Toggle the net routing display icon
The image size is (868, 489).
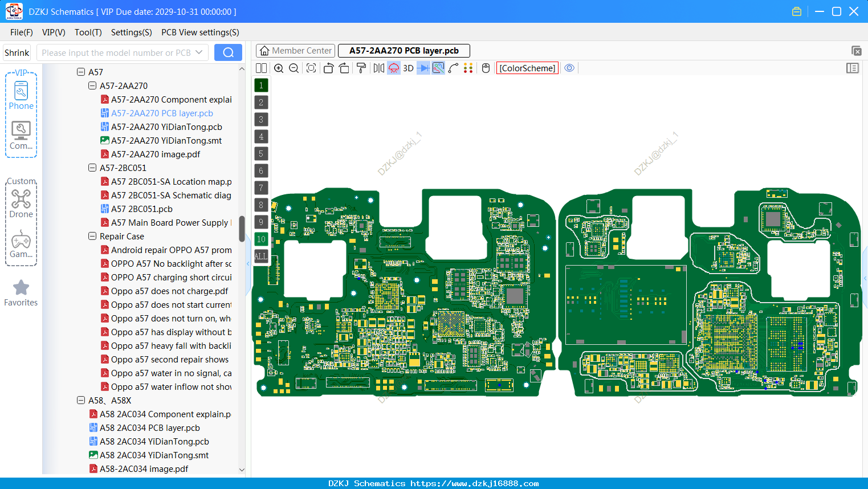tap(438, 68)
